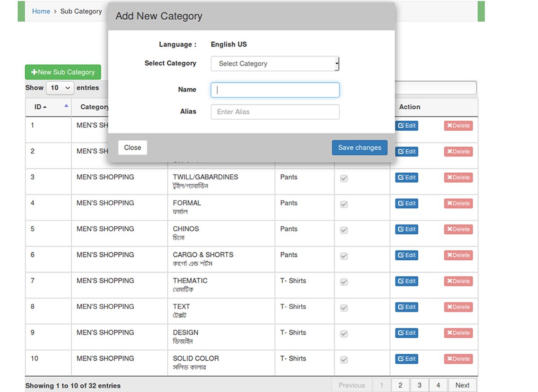The image size is (538, 392).
Task: Toggle checkbox in TWILL/GABARDINES row
Action: pyautogui.click(x=344, y=178)
